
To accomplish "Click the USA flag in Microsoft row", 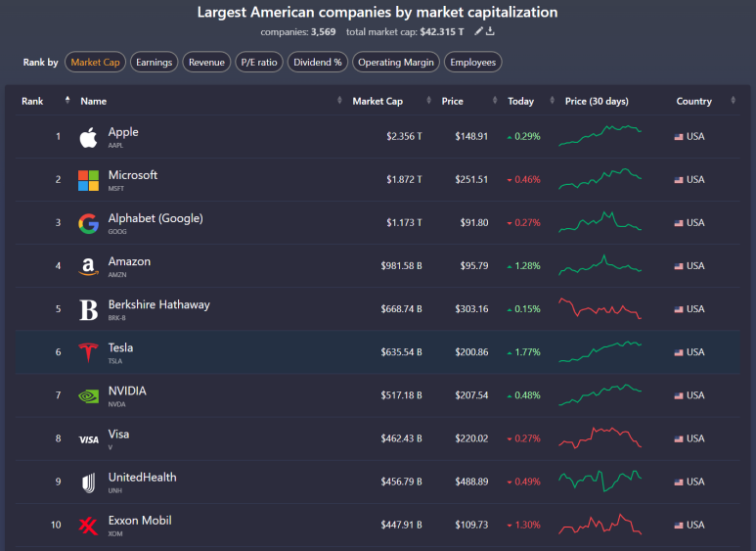I will pos(679,180).
